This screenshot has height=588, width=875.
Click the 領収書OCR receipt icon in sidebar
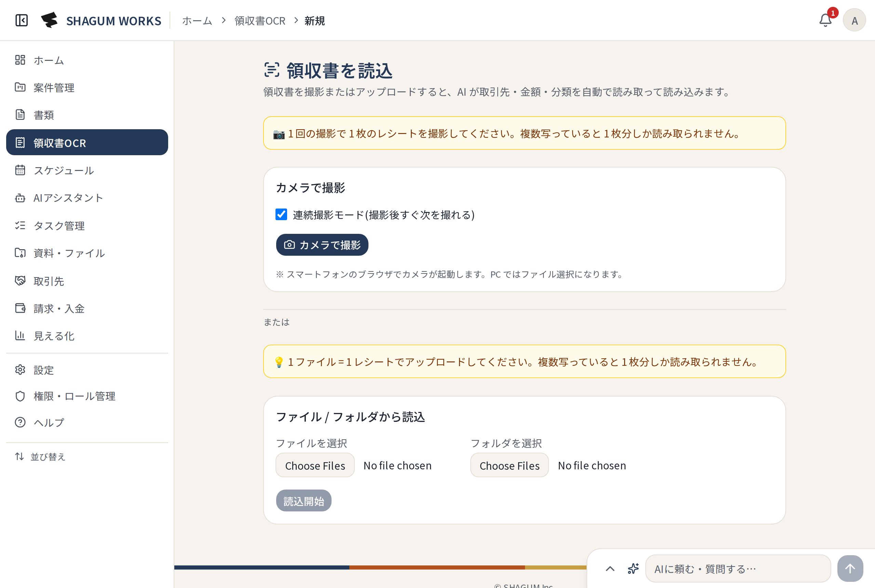pyautogui.click(x=20, y=143)
